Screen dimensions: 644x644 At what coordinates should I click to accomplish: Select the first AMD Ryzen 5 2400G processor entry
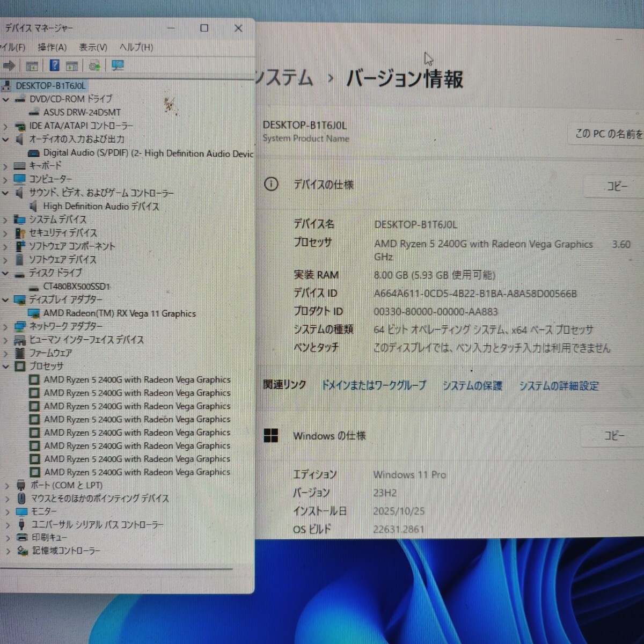(137, 379)
